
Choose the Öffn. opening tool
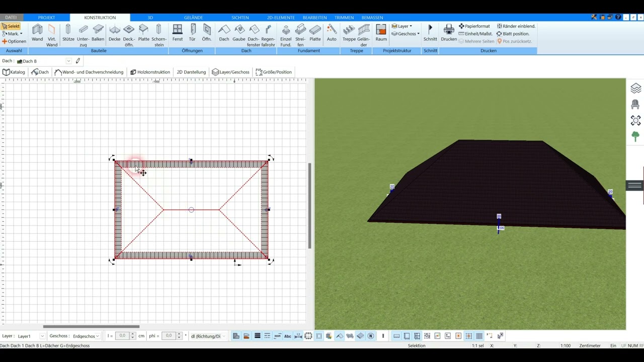click(207, 33)
